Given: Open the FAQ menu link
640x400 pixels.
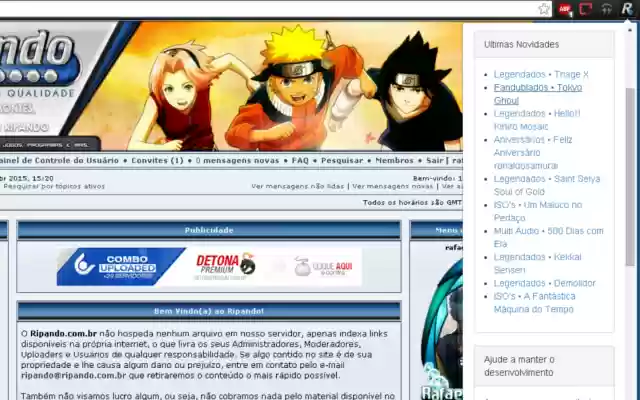Looking at the screenshot, I should (300, 160).
